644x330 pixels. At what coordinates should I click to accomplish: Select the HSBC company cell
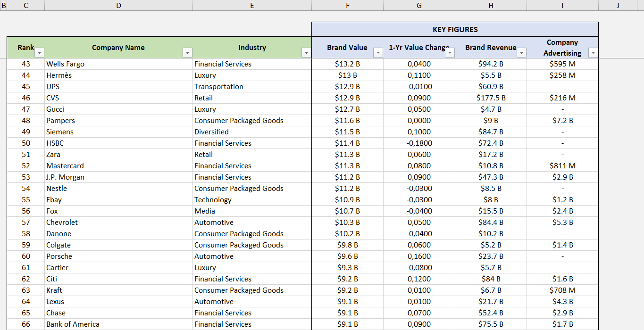tap(118, 143)
